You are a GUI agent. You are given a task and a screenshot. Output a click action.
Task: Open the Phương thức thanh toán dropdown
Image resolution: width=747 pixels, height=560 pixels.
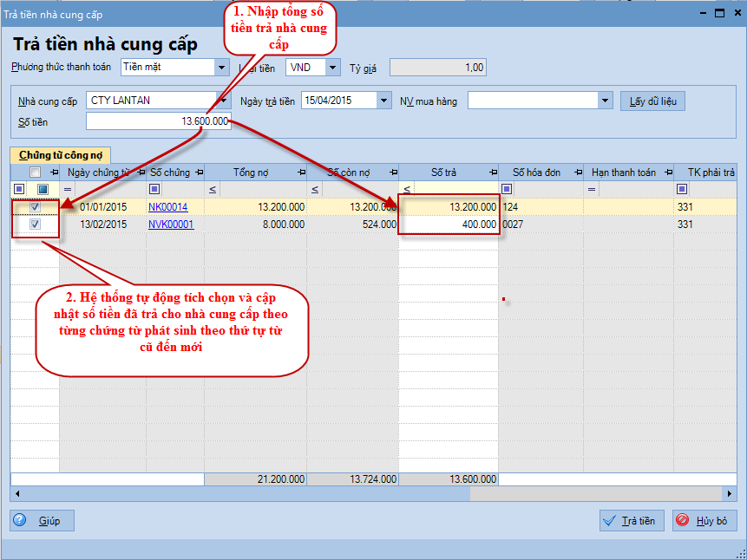221,67
